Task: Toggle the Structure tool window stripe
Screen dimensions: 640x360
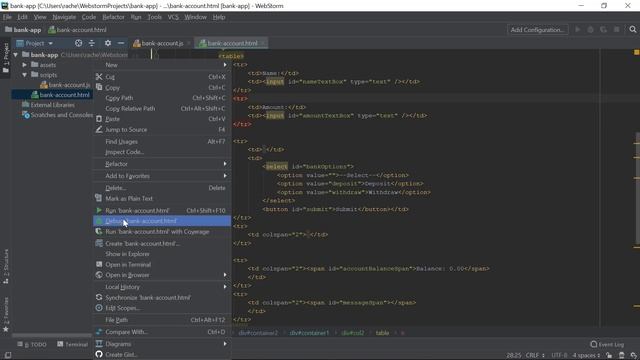Action: point(6,266)
